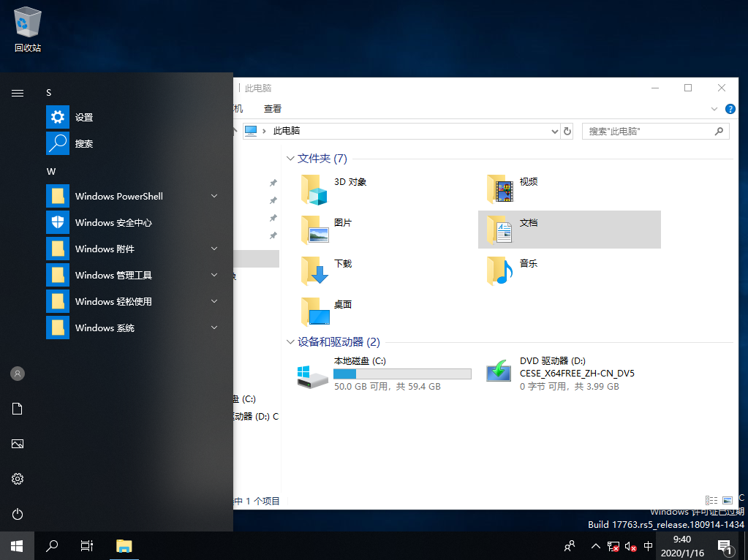The height and width of the screenshot is (560, 748).
Task: Click the C: drive usage bar
Action: 402,374
